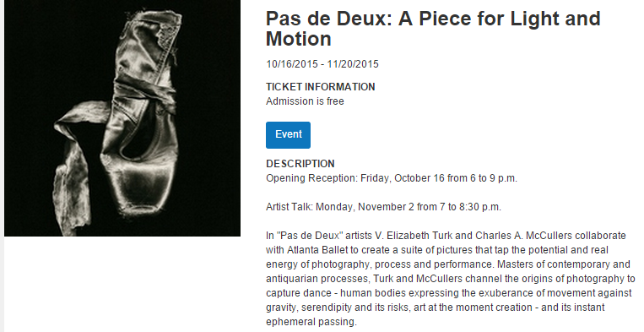Click the DESCRIPTION heading

click(300, 164)
